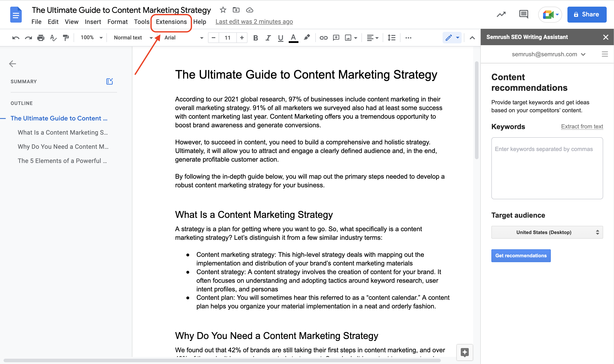Viewport: 614px width, 364px height.
Task: Expand font family Arial dropdown
Action: click(200, 38)
